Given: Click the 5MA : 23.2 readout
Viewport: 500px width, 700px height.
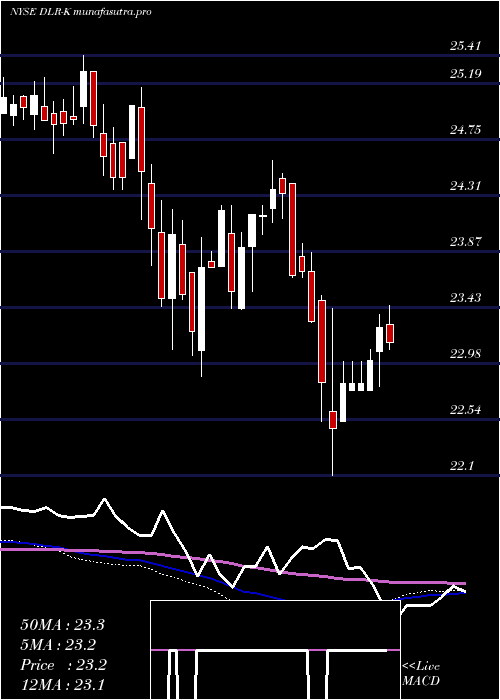Looking at the screenshot, I should click(58, 645).
